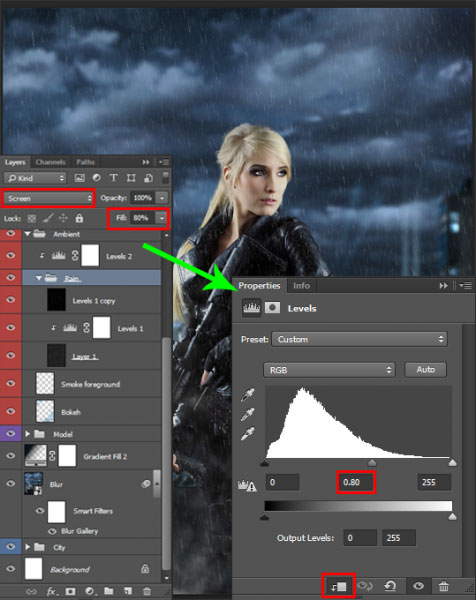Open the Kind filter dropdown
The image size is (476, 600).
coord(35,178)
